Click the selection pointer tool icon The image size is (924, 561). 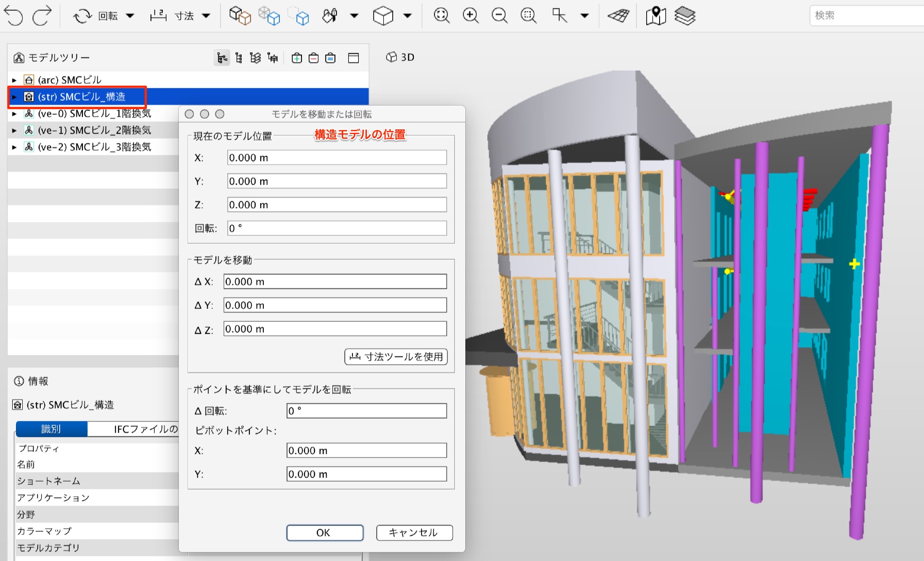560,15
